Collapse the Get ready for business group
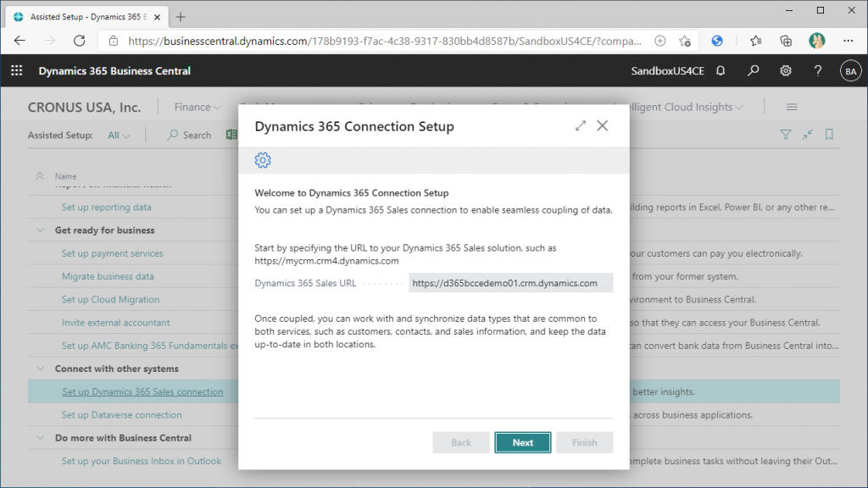The height and width of the screenshot is (488, 868). [41, 230]
